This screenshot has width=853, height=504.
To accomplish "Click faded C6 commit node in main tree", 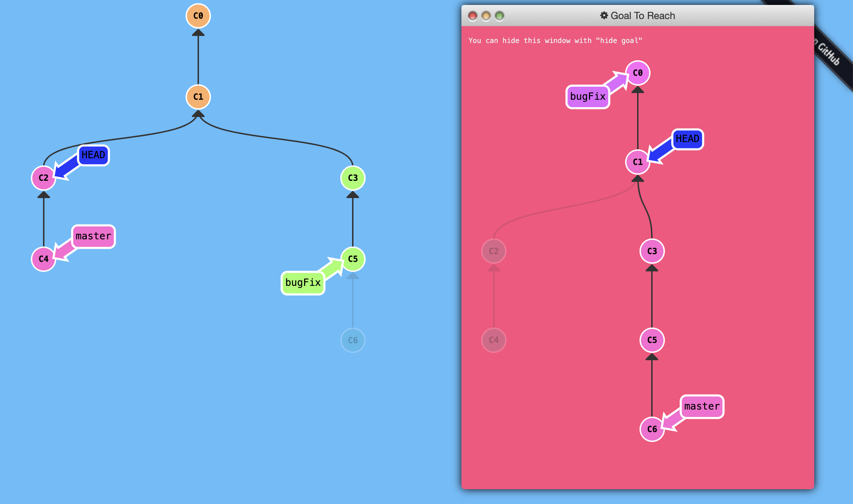I will (352, 340).
